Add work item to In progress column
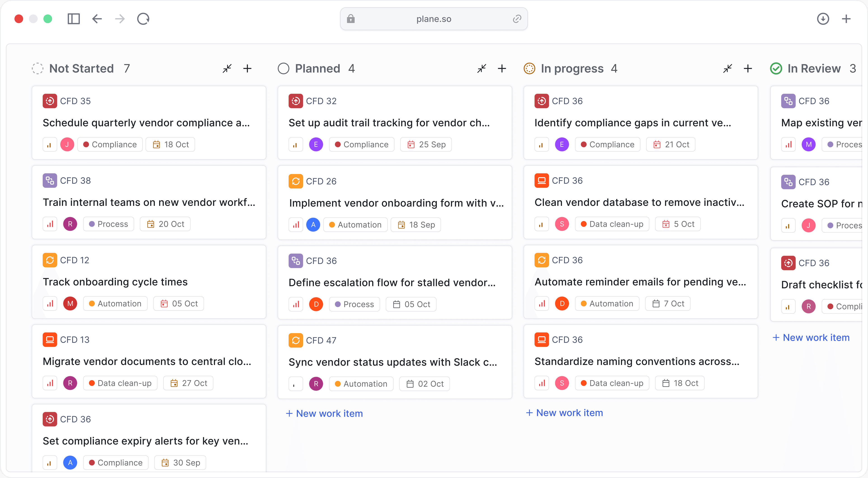Image resolution: width=868 pixels, height=478 pixels. pyautogui.click(x=748, y=68)
